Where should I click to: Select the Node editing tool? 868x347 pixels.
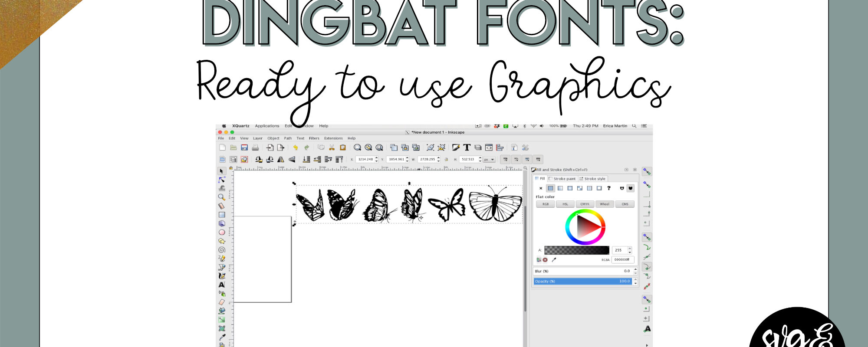pyautogui.click(x=222, y=180)
